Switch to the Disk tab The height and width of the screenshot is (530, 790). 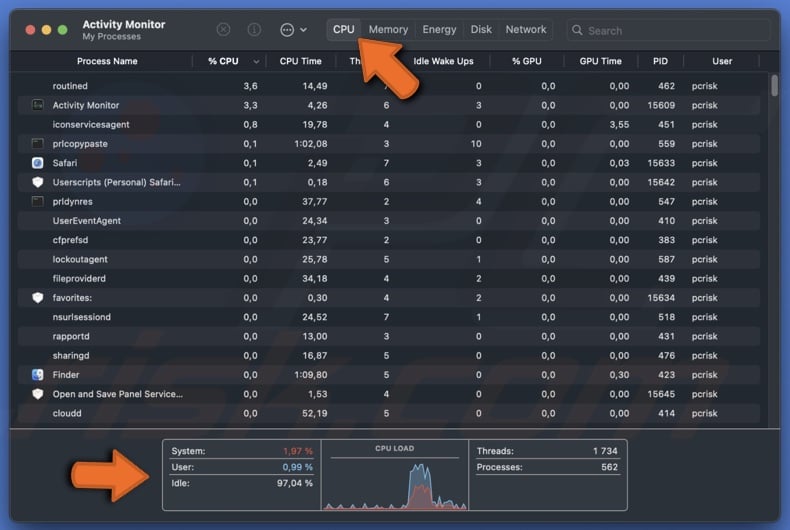coord(481,29)
